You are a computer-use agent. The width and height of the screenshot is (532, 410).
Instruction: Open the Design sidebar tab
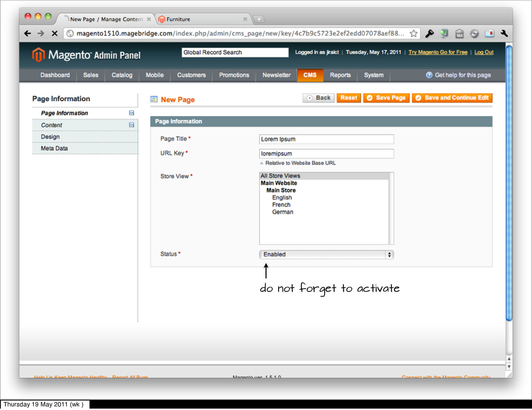85,137
